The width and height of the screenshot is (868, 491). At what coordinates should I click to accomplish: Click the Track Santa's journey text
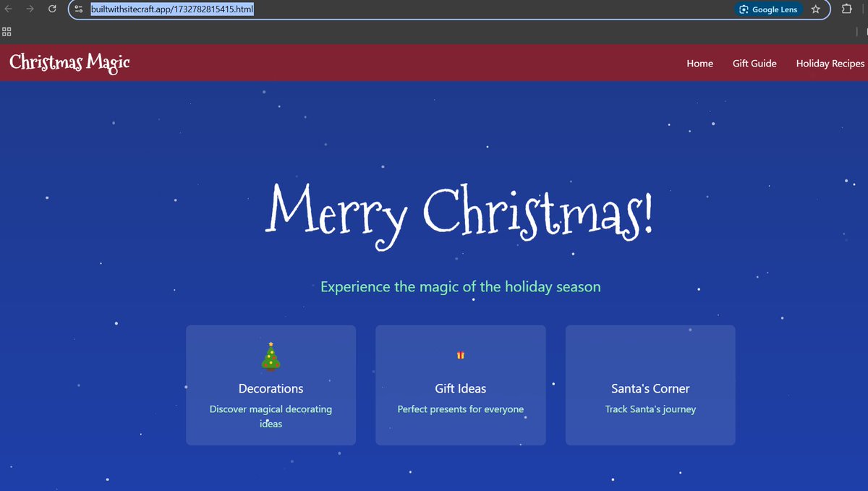650,409
